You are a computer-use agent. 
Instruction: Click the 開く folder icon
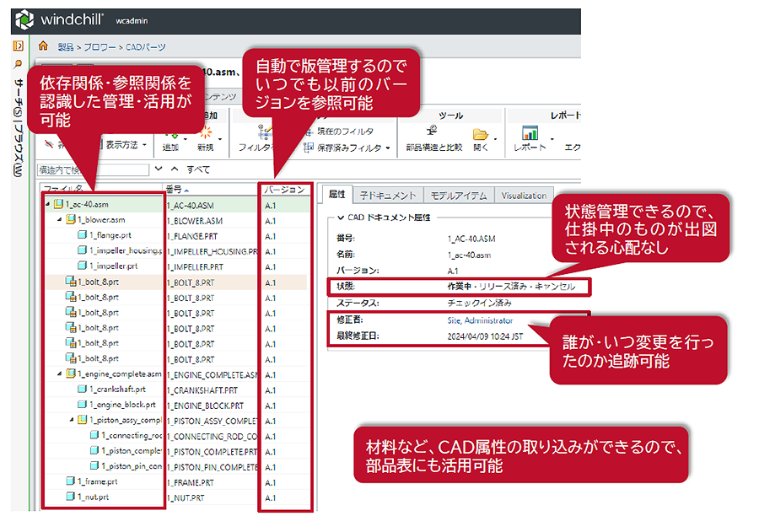[480, 133]
